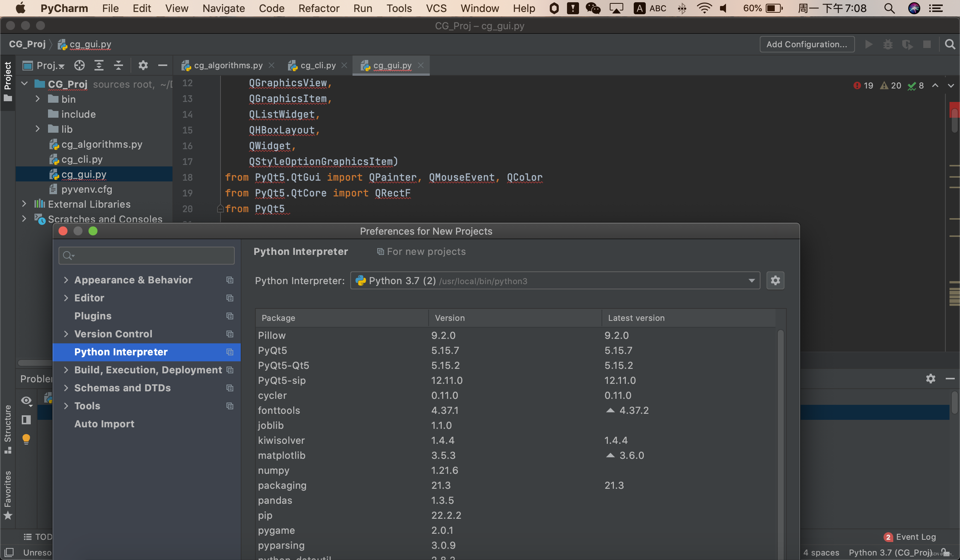
Task: Click the Siri icon in menu bar
Action: point(914,8)
